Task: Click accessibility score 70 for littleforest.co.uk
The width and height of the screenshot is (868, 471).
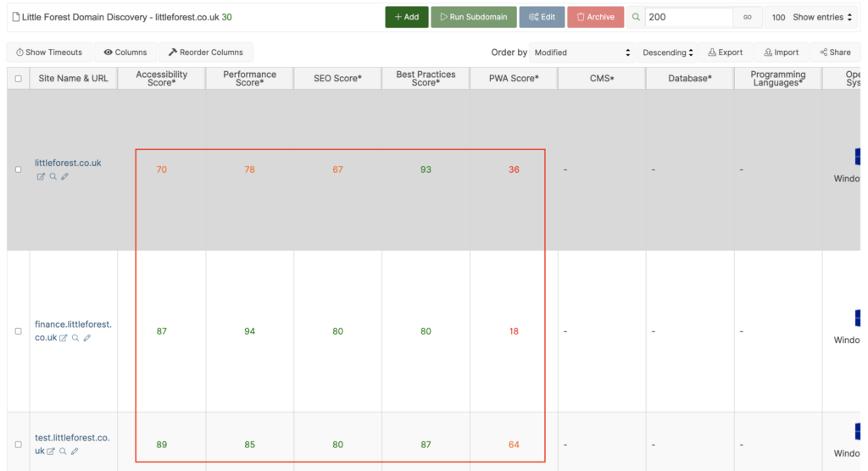Action: [x=162, y=169]
